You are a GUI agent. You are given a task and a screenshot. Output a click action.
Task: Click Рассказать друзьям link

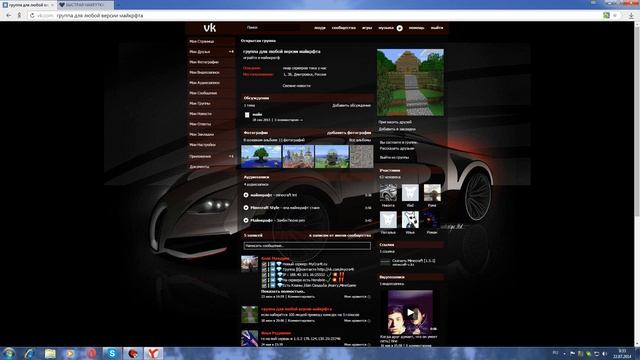397,149
